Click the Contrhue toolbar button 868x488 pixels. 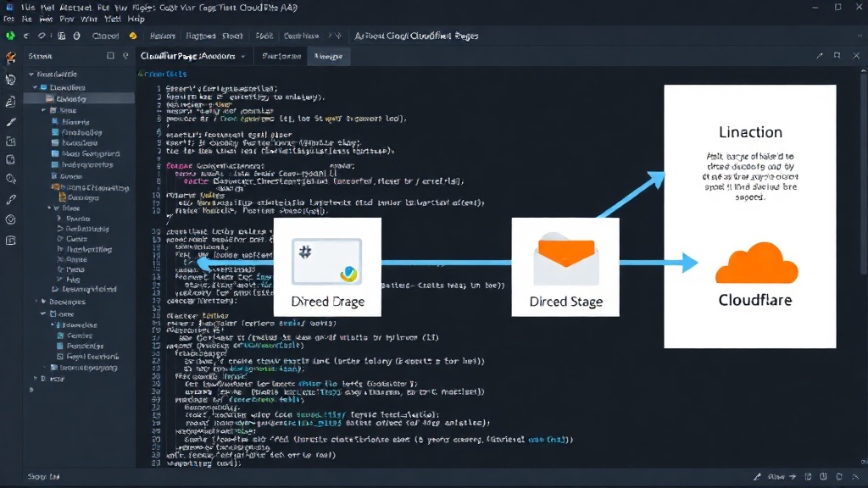coord(301,36)
